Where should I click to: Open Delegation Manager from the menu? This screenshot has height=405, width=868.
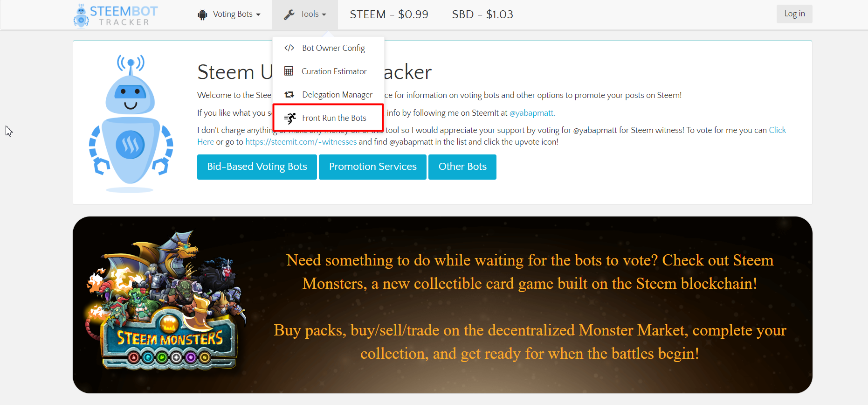point(328,95)
